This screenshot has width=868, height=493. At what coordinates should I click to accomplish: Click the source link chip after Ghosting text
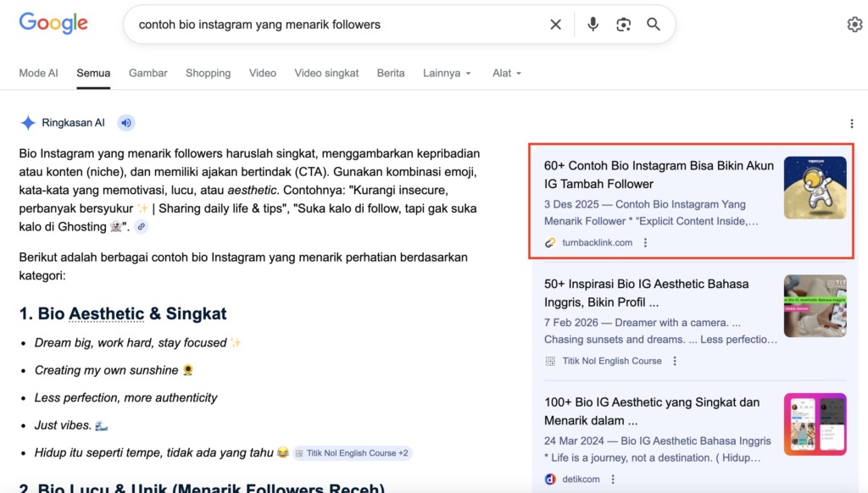point(142,227)
